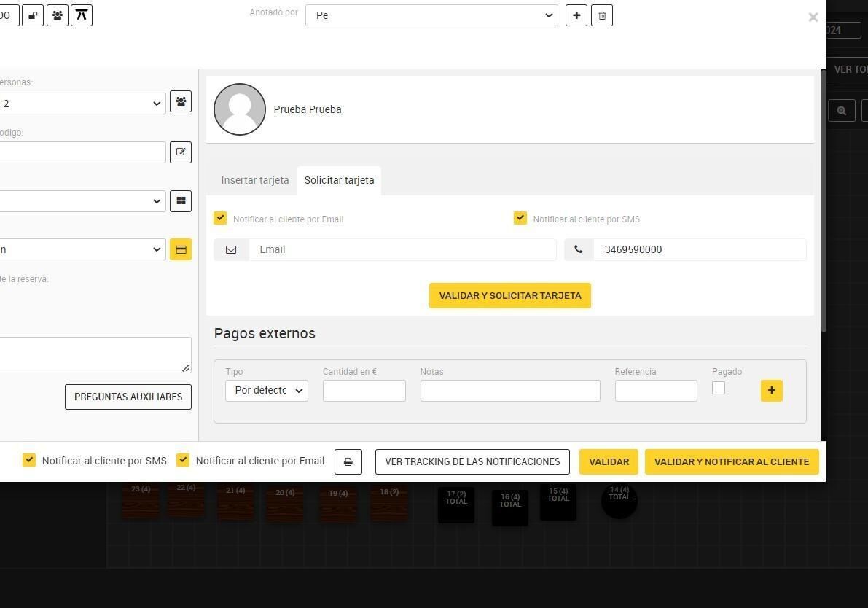This screenshot has width=868, height=608.
Task: Toggle bottom Notificar al cliente por SMS checkbox
Action: click(28, 460)
